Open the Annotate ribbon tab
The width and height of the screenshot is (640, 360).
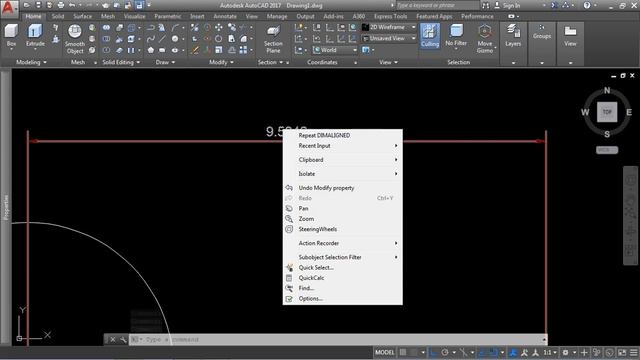pyautogui.click(x=225, y=16)
